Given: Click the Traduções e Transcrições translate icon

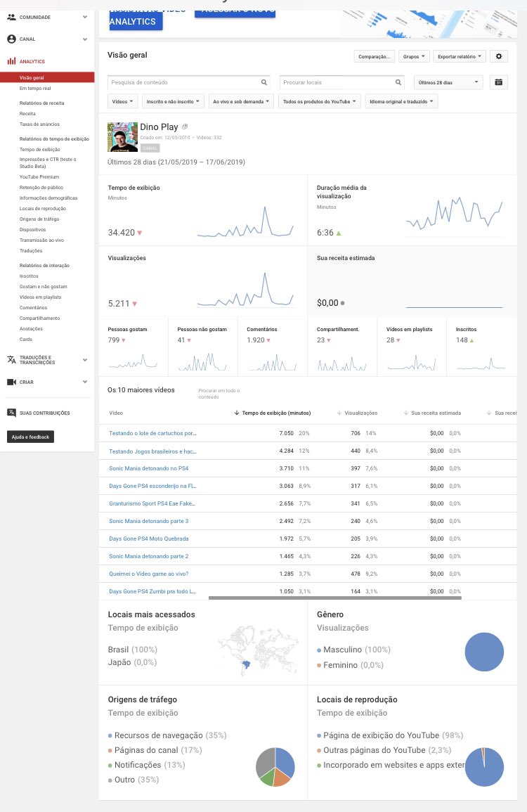Looking at the screenshot, I should 11,359.
